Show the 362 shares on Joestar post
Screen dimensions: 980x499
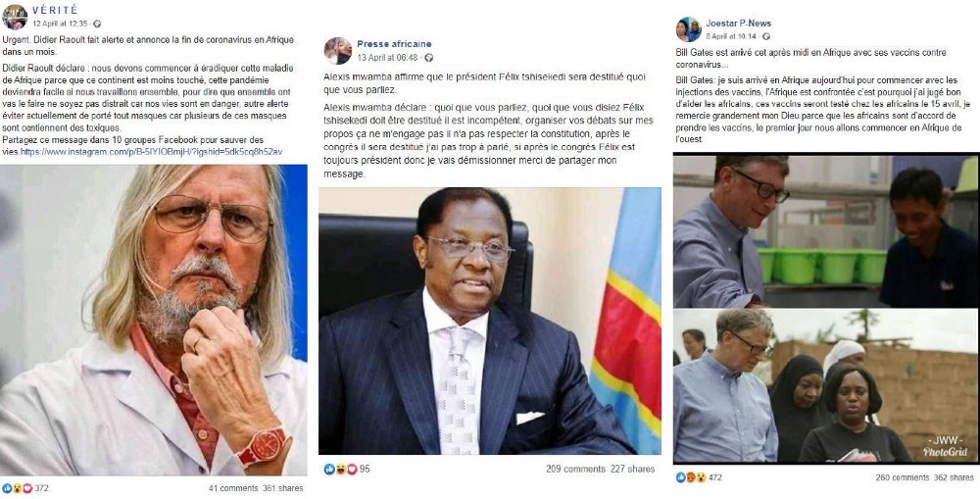[x=954, y=477]
